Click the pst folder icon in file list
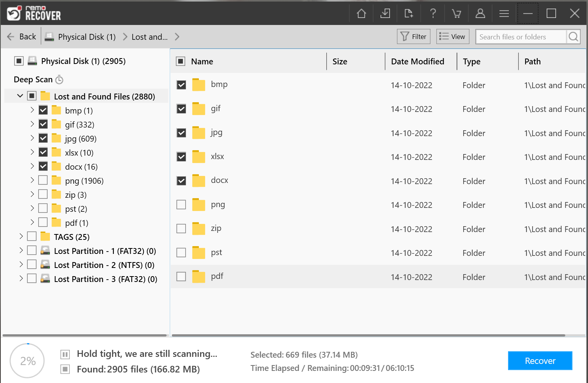 point(198,253)
